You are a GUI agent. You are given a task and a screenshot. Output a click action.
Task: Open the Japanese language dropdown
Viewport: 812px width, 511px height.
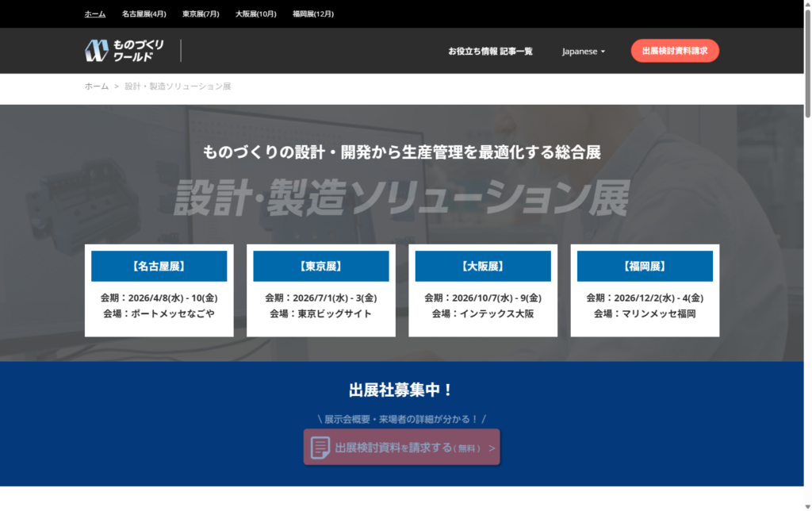click(584, 51)
